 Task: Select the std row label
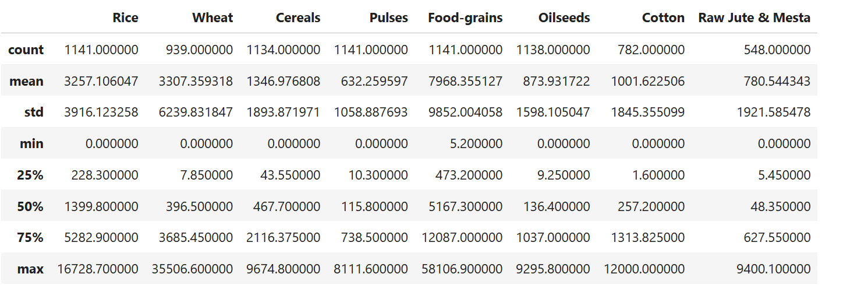pyautogui.click(x=34, y=112)
